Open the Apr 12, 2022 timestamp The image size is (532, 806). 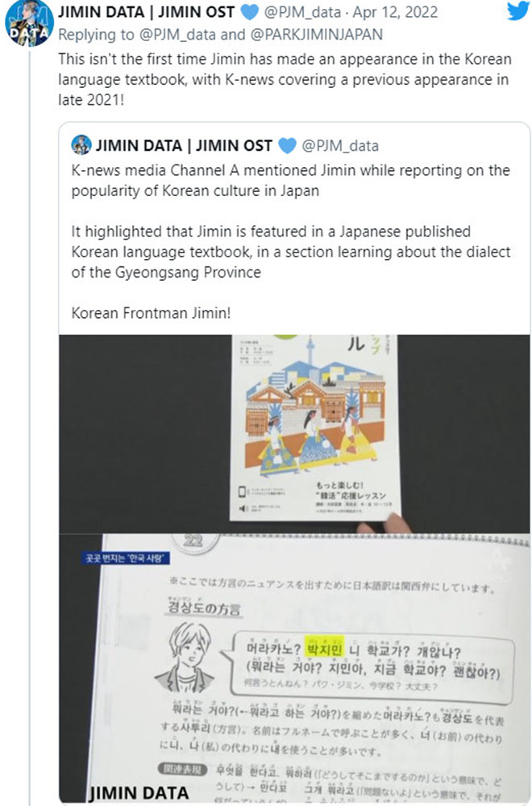[395, 12]
